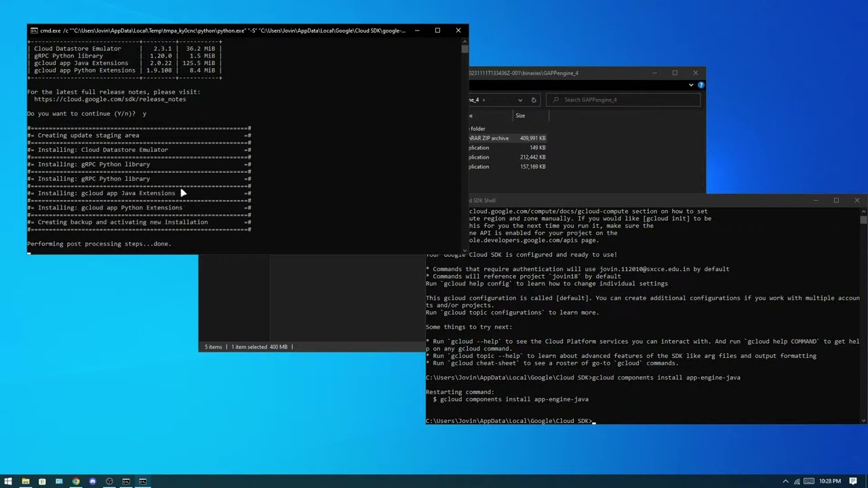This screenshot has height=488, width=868.
Task: Click the Cloud SDK 'configured and ready to use!' line
Action: coord(521,255)
